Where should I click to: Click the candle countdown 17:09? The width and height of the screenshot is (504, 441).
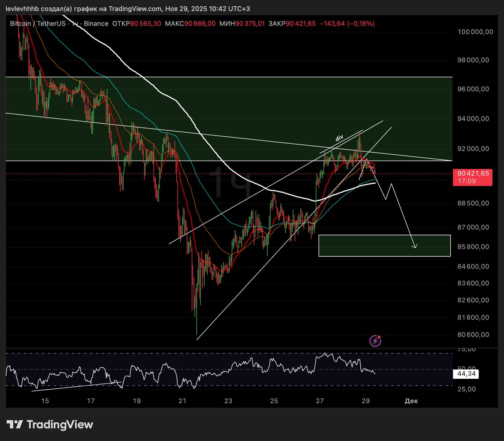tap(467, 181)
